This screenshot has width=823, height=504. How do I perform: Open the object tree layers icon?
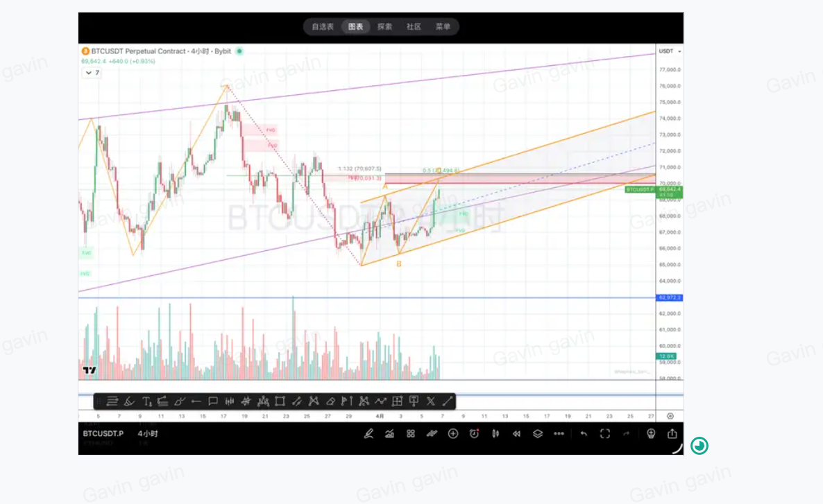(x=538, y=434)
